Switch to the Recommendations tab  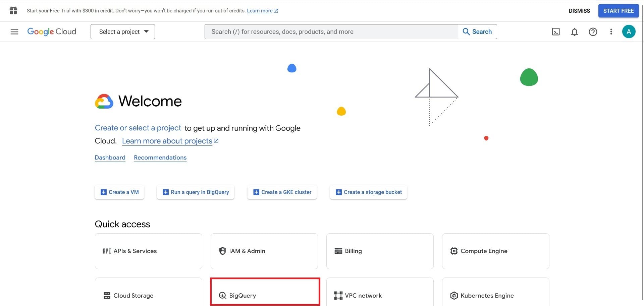pyautogui.click(x=160, y=158)
